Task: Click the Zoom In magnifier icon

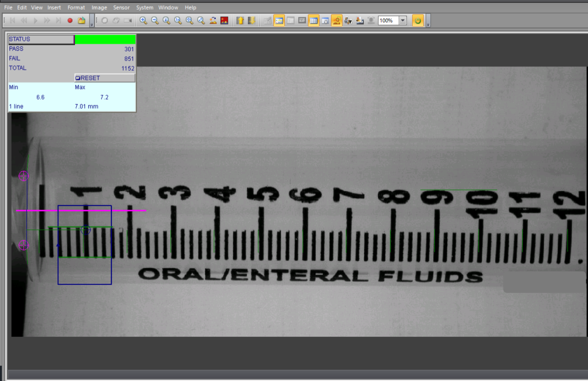Action: (x=143, y=21)
